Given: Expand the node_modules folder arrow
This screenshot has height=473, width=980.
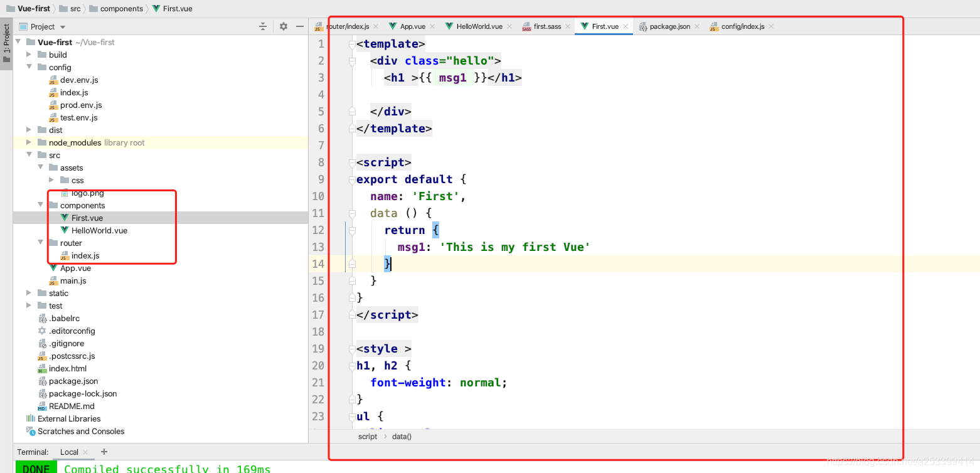Looking at the screenshot, I should 29,142.
